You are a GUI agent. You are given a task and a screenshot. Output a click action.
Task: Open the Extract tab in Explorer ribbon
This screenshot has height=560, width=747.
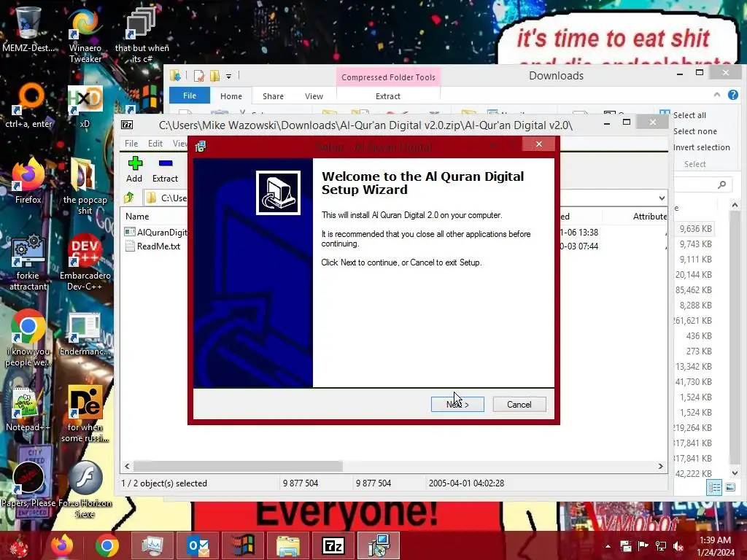click(388, 96)
